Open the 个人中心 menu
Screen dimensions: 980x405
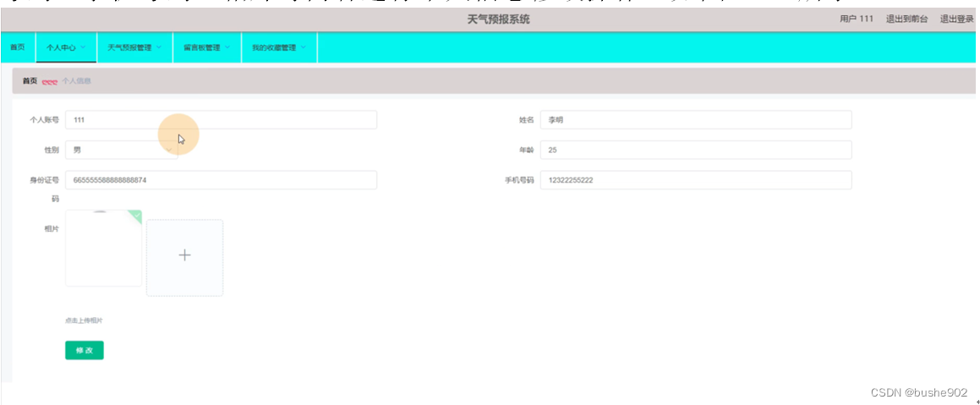click(x=66, y=47)
